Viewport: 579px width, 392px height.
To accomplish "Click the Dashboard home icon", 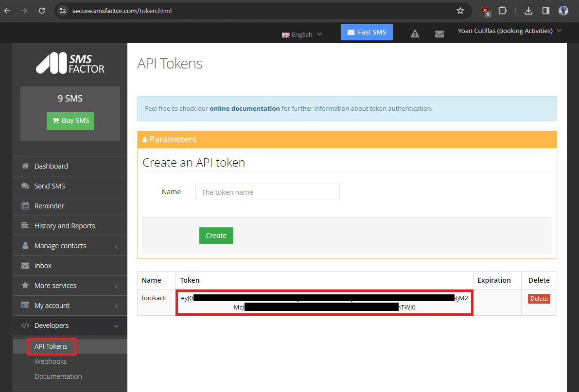I will tap(25, 166).
